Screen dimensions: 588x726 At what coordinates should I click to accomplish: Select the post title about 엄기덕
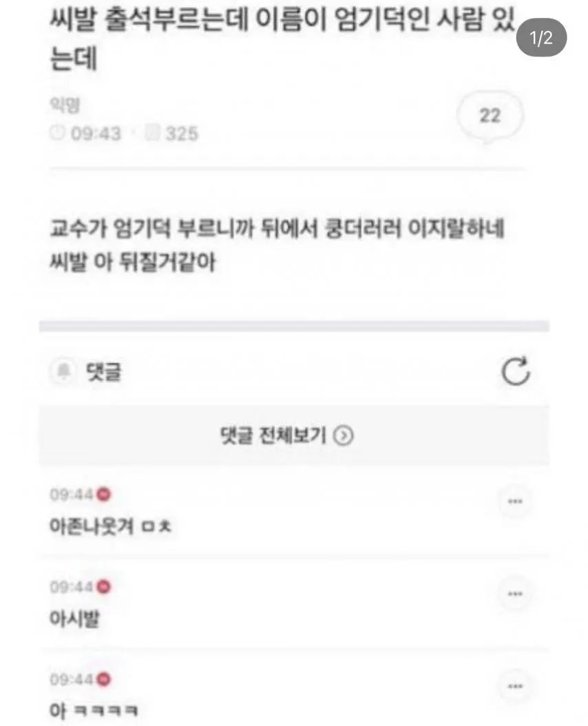[282, 39]
